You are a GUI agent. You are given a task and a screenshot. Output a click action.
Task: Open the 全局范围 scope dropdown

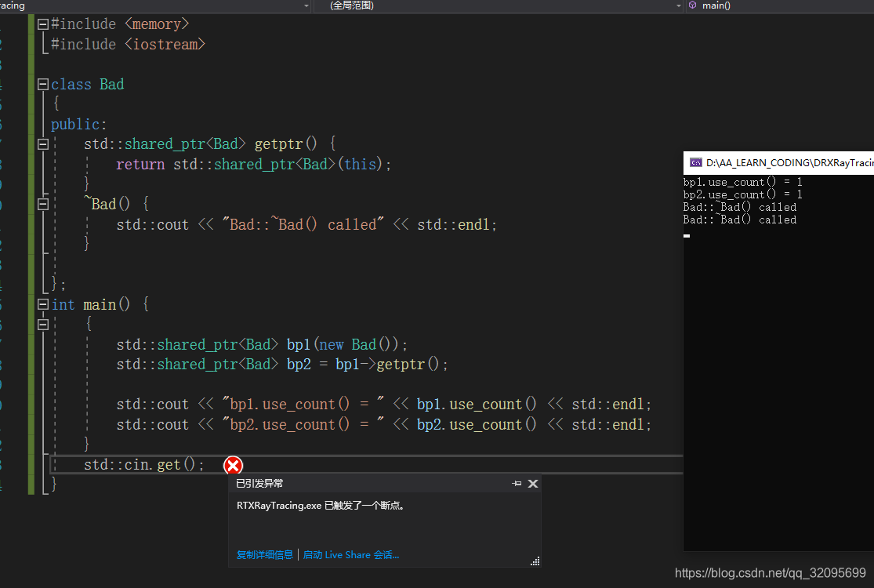click(676, 5)
